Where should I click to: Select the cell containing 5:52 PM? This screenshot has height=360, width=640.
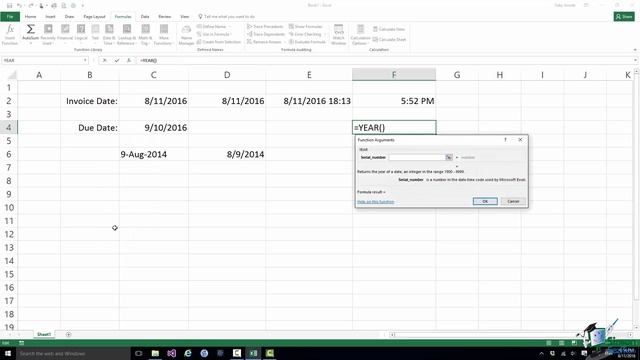click(x=394, y=101)
